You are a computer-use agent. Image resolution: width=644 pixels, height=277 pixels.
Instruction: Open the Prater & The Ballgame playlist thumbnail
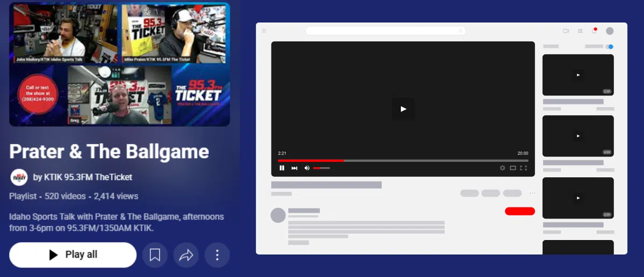click(x=120, y=64)
